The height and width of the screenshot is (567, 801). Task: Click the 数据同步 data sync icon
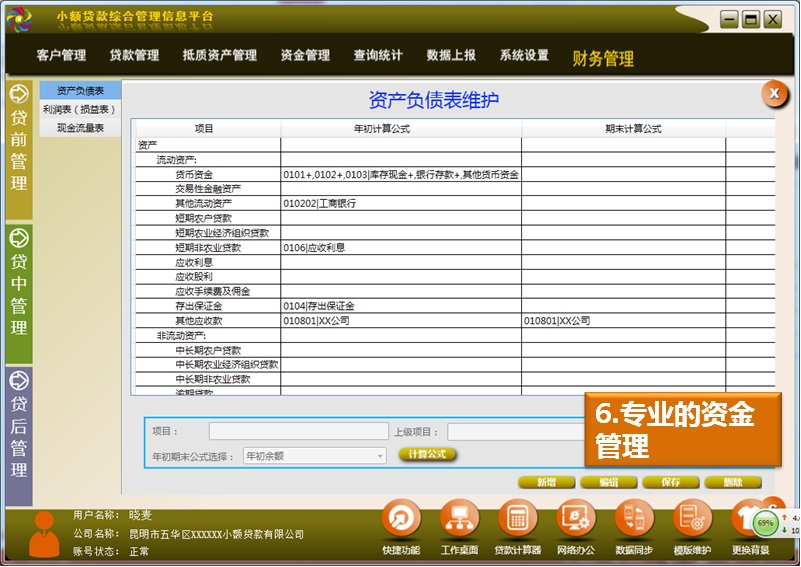click(634, 519)
